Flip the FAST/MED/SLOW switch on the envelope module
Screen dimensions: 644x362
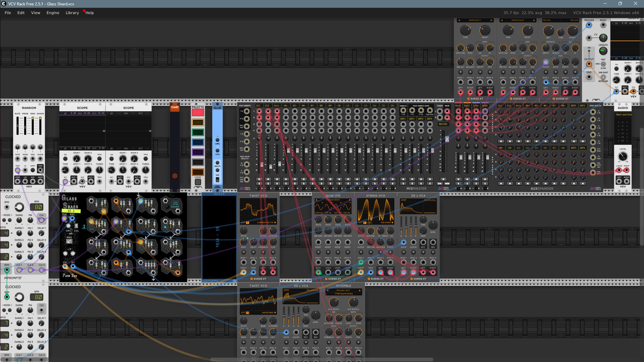tap(603, 64)
